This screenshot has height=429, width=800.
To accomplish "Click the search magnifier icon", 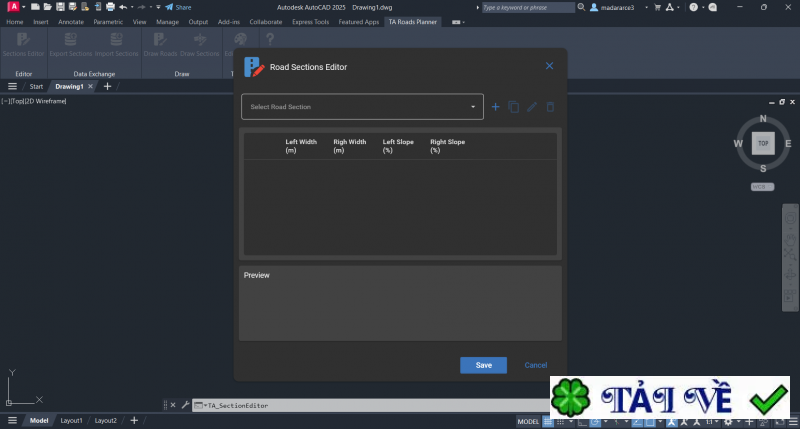I will pyautogui.click(x=581, y=7).
